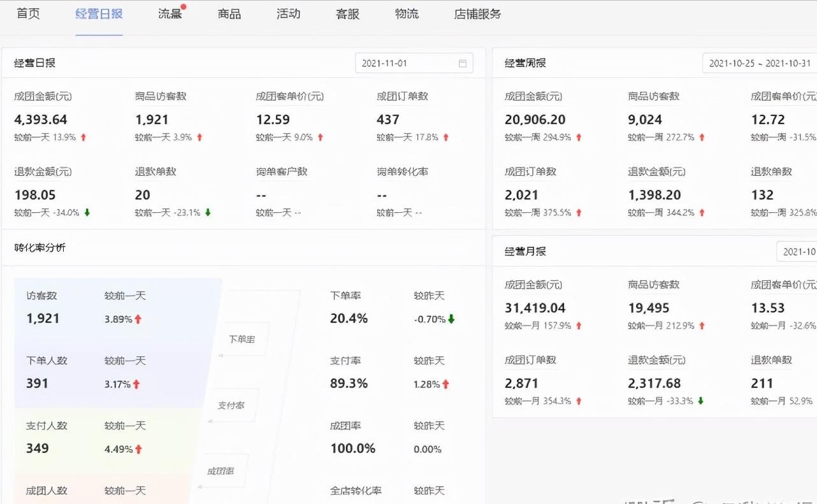Click the up arrow next to 354.3%
The height and width of the screenshot is (504, 817).
pyautogui.click(x=579, y=401)
